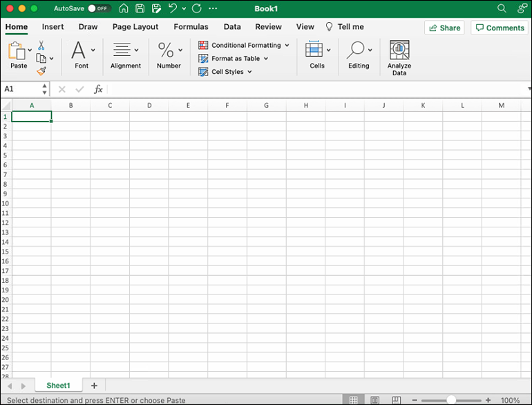Click the Paste clipboard icon
This screenshot has width=532, height=405.
coord(17,51)
